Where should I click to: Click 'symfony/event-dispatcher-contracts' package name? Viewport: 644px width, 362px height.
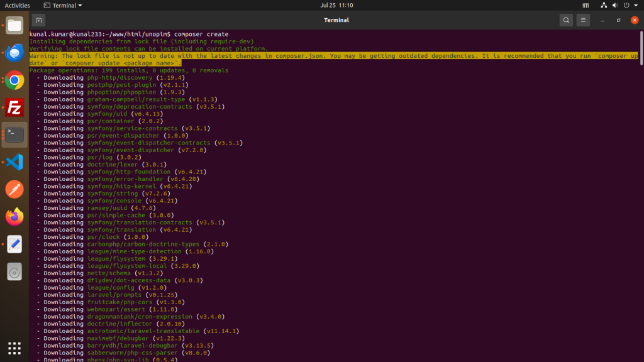(x=148, y=143)
